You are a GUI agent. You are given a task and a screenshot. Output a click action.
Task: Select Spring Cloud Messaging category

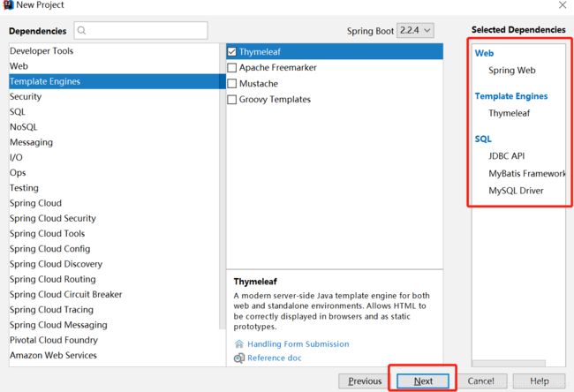coord(114,325)
